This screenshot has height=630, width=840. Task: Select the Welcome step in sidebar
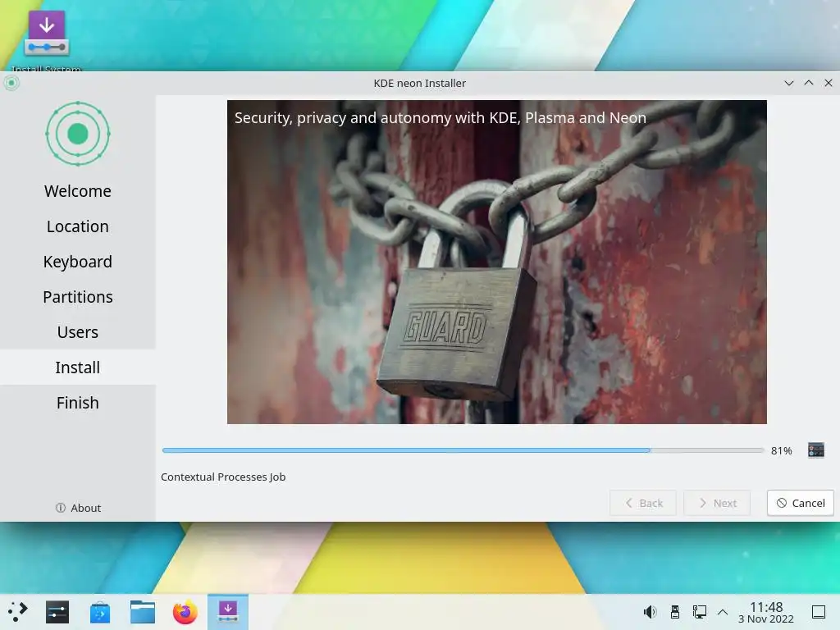pyautogui.click(x=78, y=191)
